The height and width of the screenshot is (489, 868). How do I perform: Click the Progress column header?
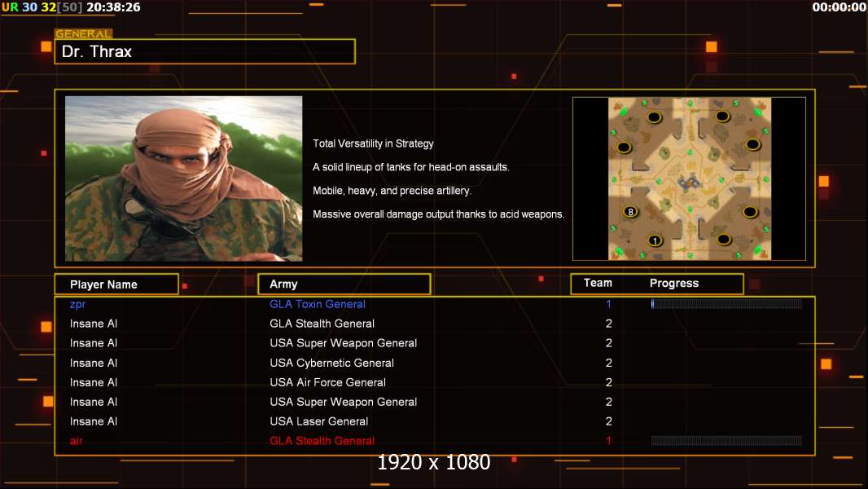pos(673,283)
